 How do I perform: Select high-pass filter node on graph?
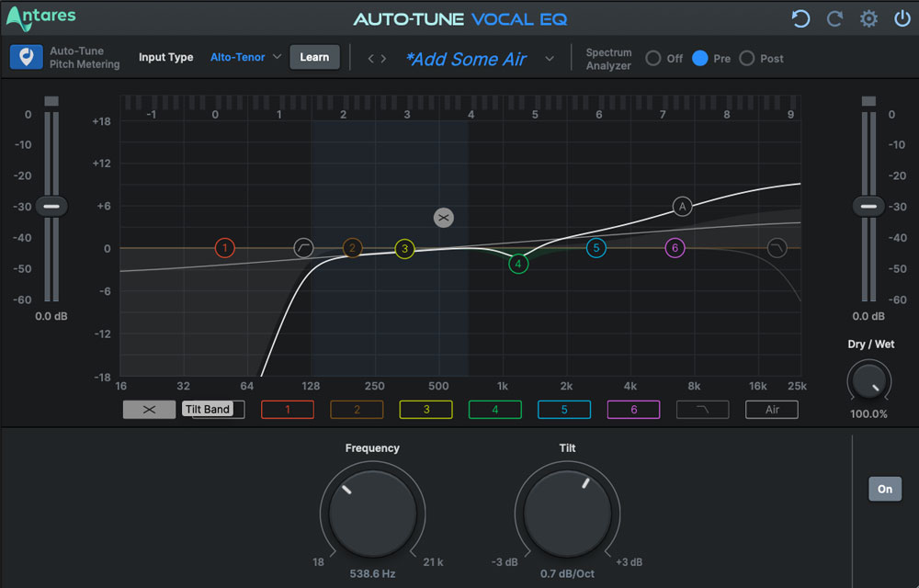(303, 248)
